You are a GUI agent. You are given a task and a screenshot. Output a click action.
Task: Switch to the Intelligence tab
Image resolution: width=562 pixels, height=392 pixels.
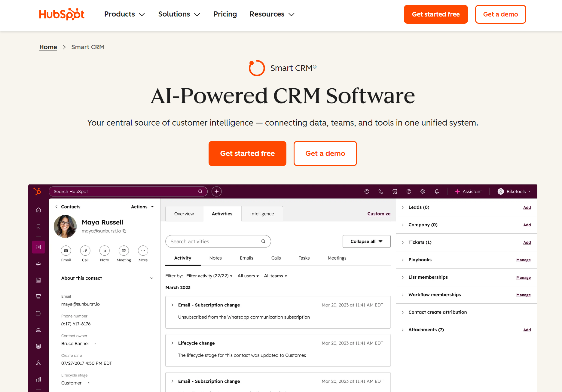tap(262, 214)
